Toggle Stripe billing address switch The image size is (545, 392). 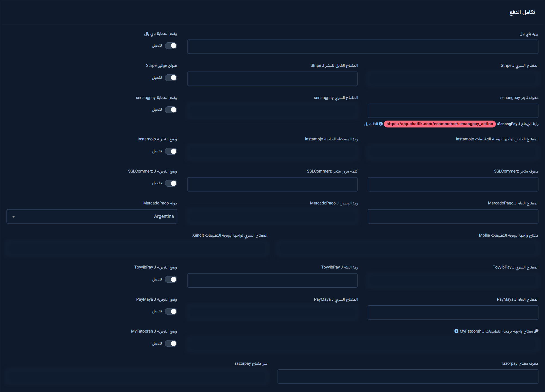coord(171,78)
